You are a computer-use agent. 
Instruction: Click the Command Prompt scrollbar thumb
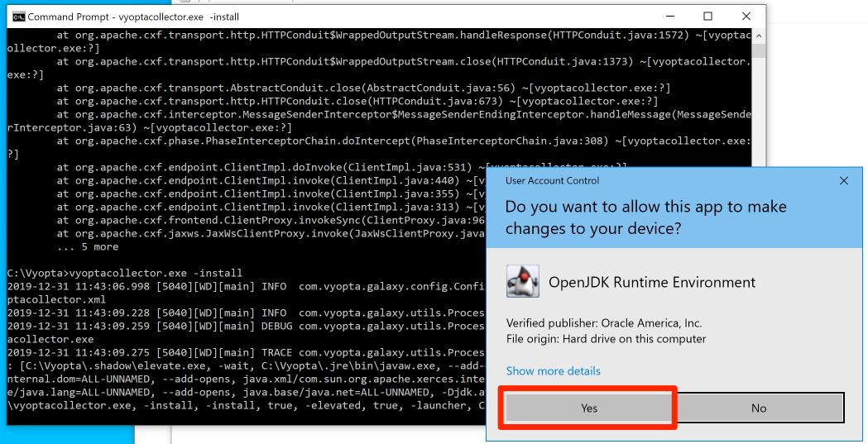(x=759, y=50)
